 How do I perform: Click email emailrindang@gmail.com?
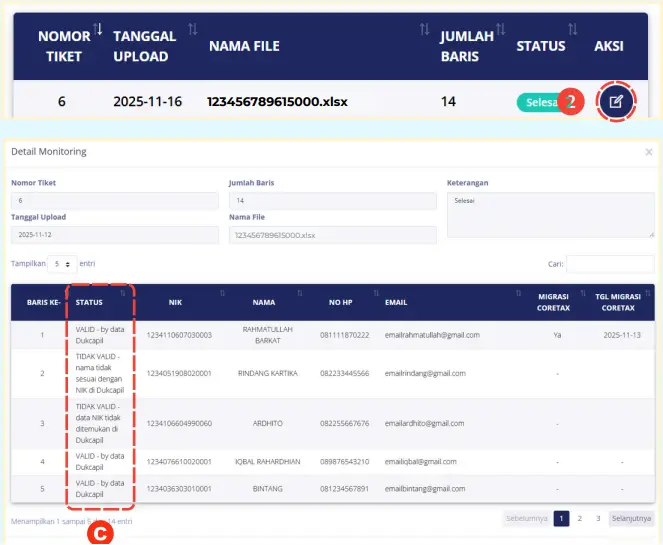425,373
